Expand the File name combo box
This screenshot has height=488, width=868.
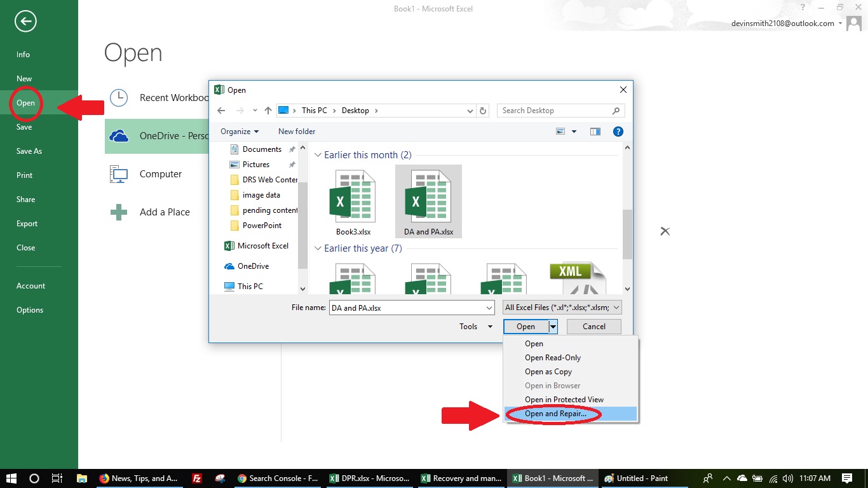pos(489,308)
